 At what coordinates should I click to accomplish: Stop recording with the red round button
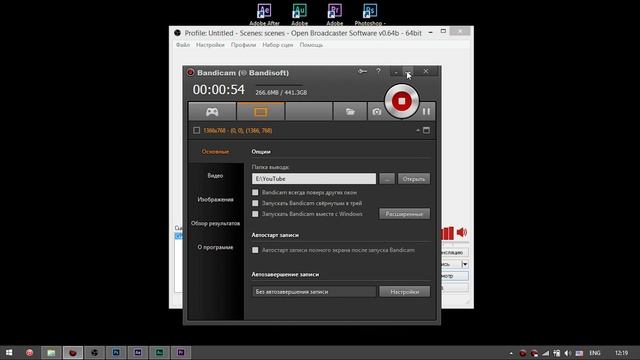402,101
